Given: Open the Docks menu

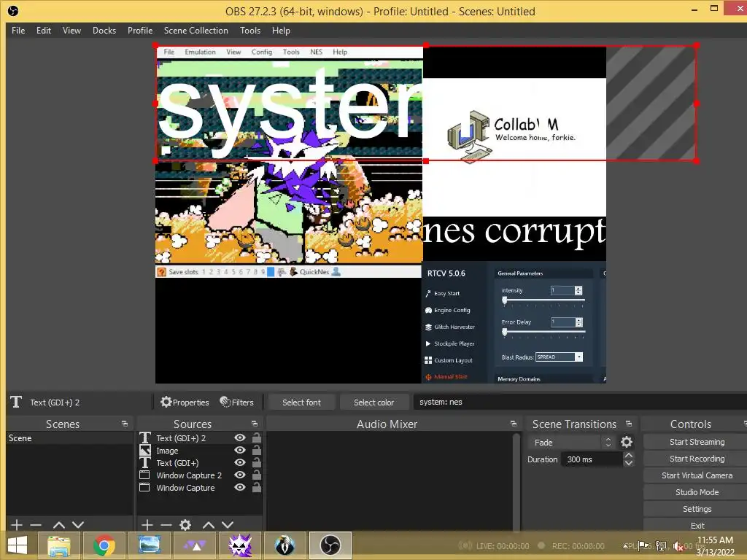Looking at the screenshot, I should tap(104, 31).
